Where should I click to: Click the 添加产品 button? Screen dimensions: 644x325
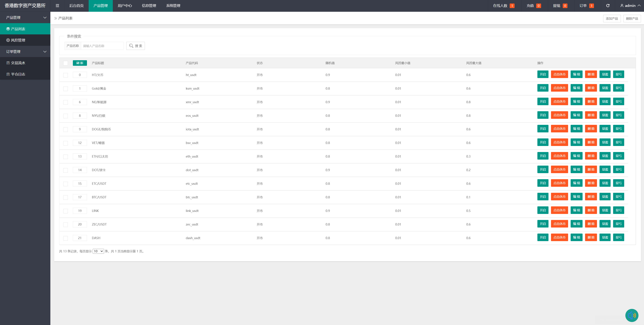click(x=611, y=18)
